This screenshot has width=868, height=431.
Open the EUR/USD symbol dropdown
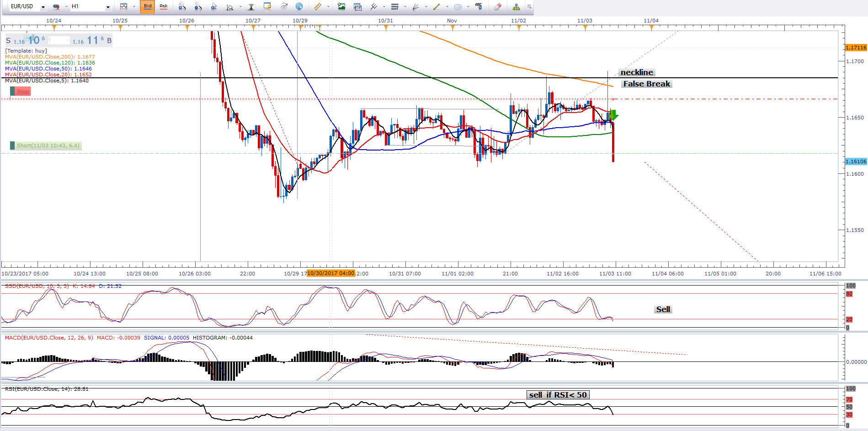point(43,7)
